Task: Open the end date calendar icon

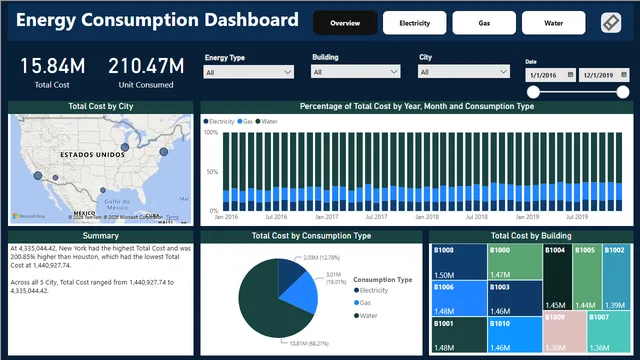Action: click(x=624, y=75)
